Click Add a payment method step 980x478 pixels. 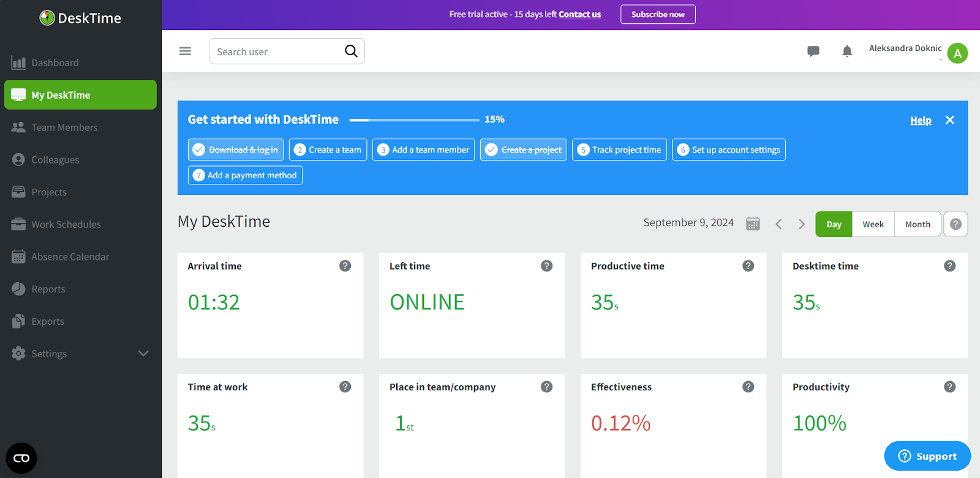(245, 175)
